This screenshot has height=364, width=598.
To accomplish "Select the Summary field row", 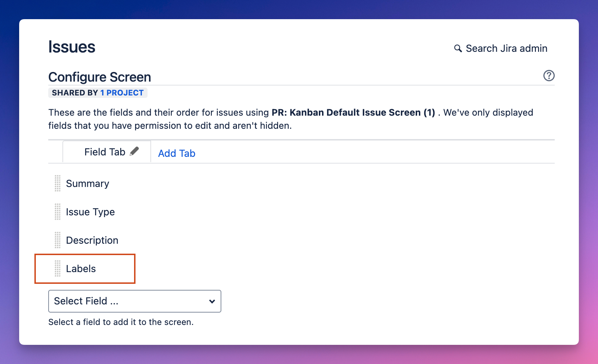I will [x=87, y=183].
